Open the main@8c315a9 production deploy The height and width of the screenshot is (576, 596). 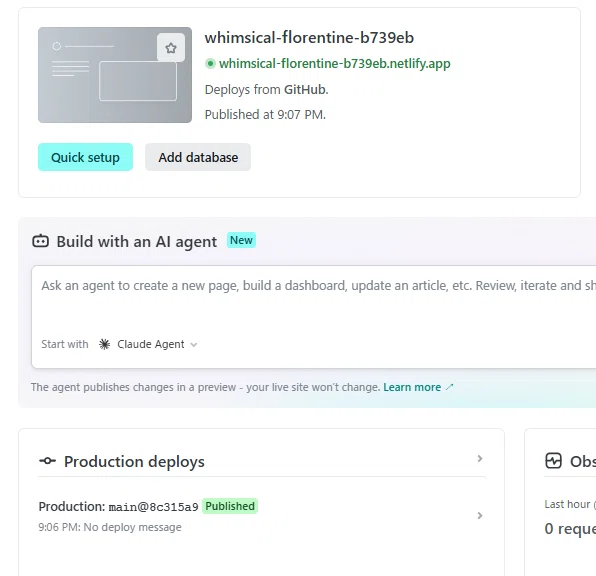[154, 507]
